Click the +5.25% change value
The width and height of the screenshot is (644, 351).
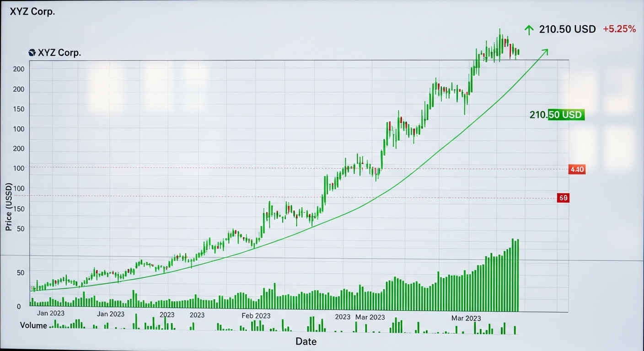click(x=619, y=29)
